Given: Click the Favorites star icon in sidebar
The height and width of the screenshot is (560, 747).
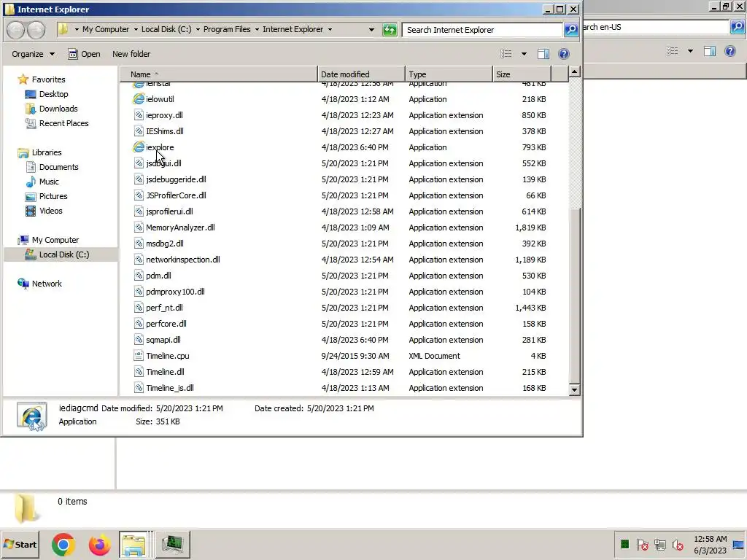Looking at the screenshot, I should click(23, 79).
